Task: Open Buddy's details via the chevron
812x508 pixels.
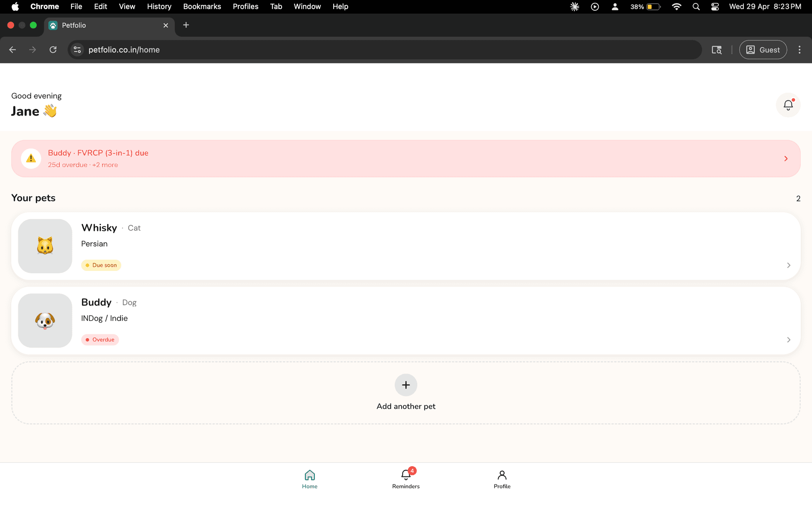Action: click(789, 340)
